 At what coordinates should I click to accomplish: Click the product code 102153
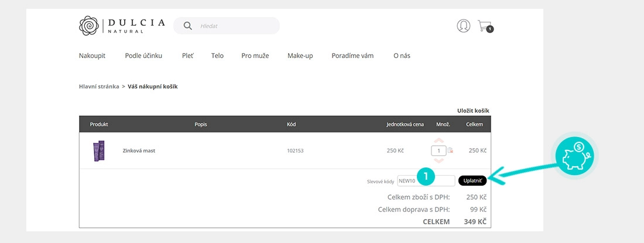pyautogui.click(x=295, y=150)
